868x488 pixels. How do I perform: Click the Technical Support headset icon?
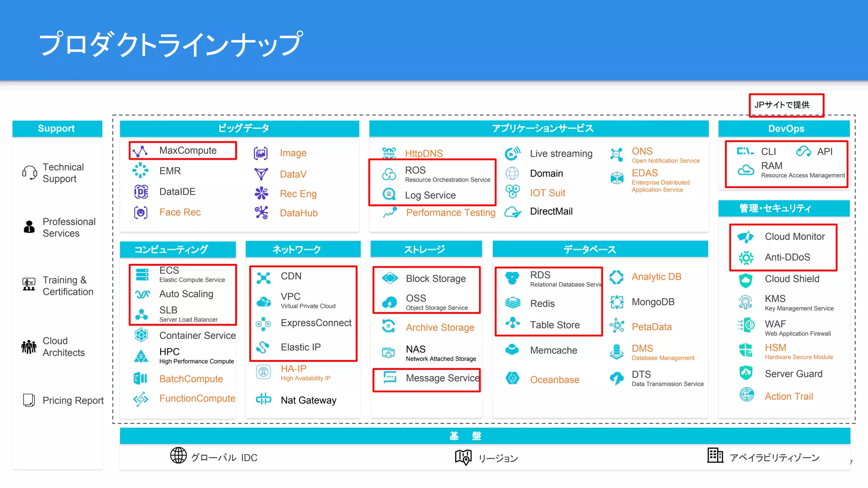pyautogui.click(x=30, y=173)
